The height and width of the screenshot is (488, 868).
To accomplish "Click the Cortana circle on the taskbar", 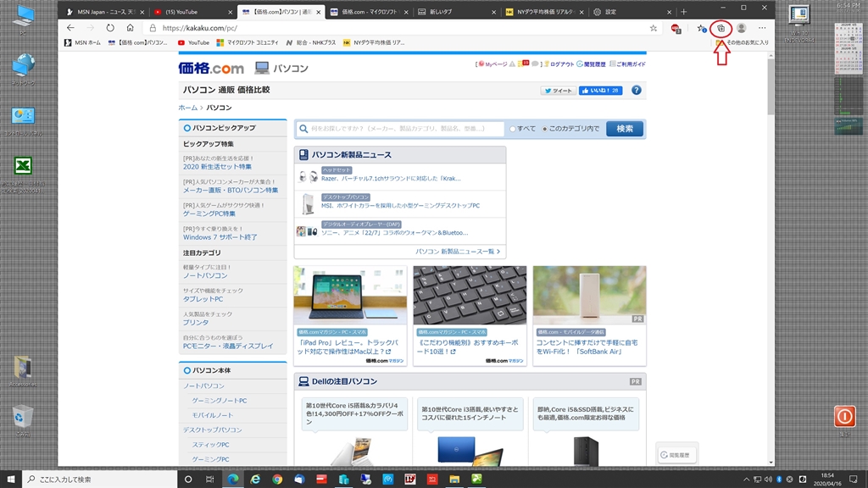I will pos(188,480).
